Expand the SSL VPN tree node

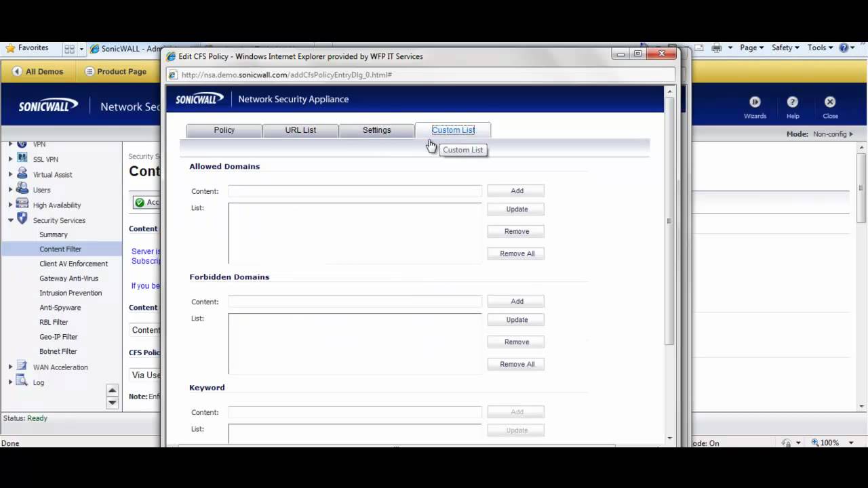coord(10,159)
